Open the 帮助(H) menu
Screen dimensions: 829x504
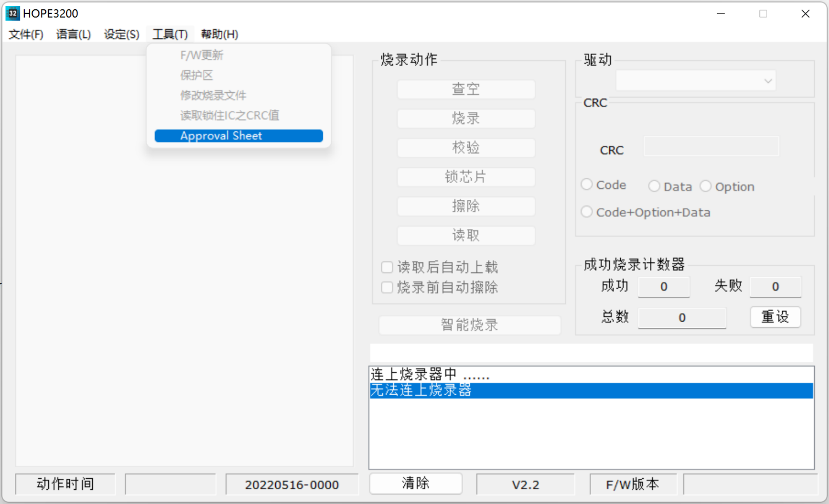[x=219, y=34]
